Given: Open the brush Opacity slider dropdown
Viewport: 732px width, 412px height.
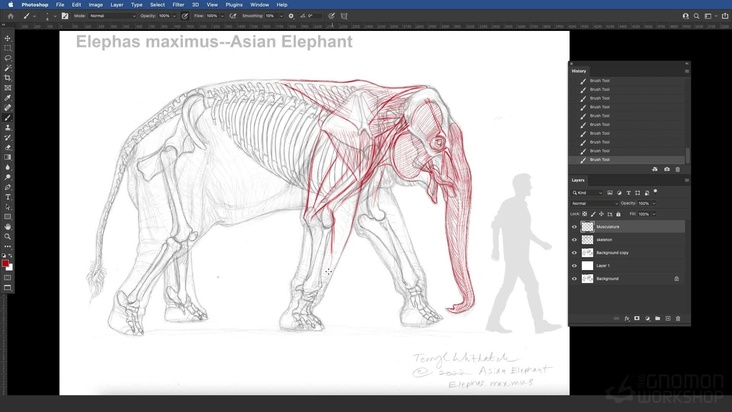Looking at the screenshot, I should (x=175, y=16).
